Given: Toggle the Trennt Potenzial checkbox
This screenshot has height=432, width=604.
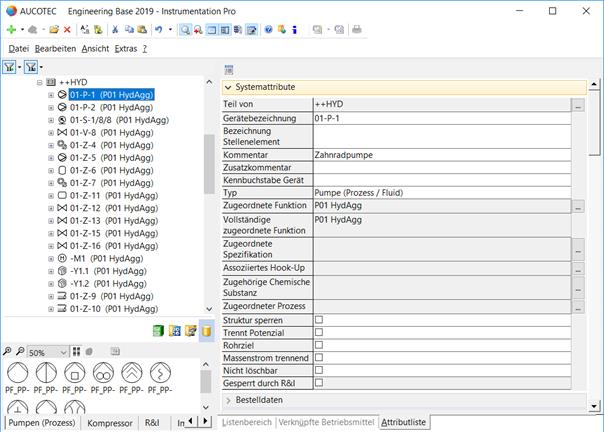Looking at the screenshot, I should point(319,332).
